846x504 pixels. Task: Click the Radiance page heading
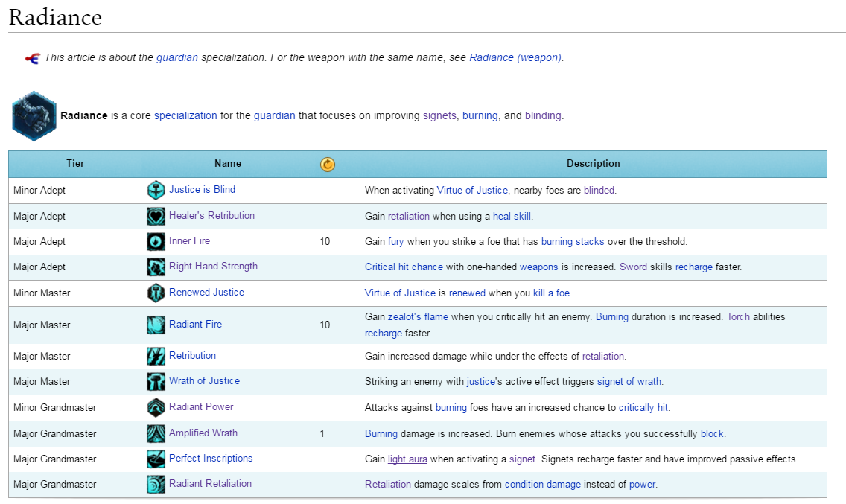[x=55, y=17]
